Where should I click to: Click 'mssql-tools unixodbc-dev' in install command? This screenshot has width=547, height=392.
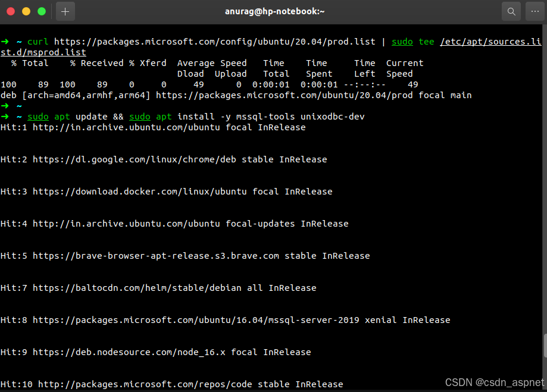click(301, 117)
